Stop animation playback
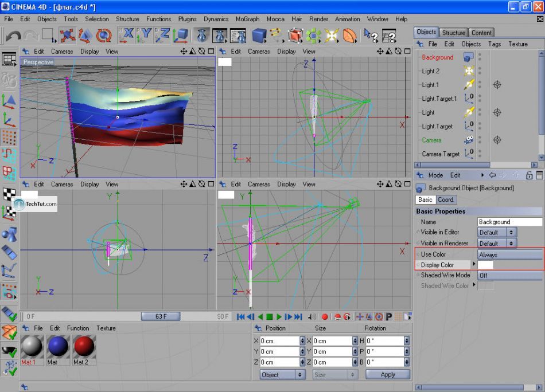 [270, 317]
